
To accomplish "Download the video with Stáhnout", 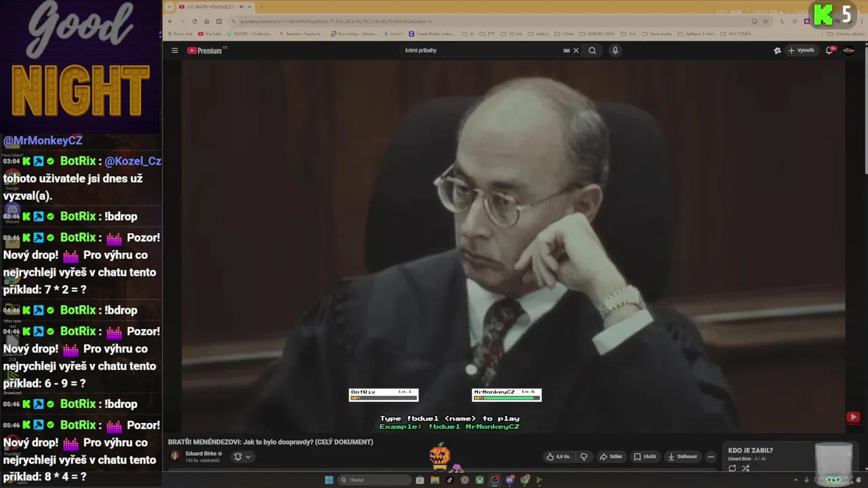I will [x=682, y=457].
